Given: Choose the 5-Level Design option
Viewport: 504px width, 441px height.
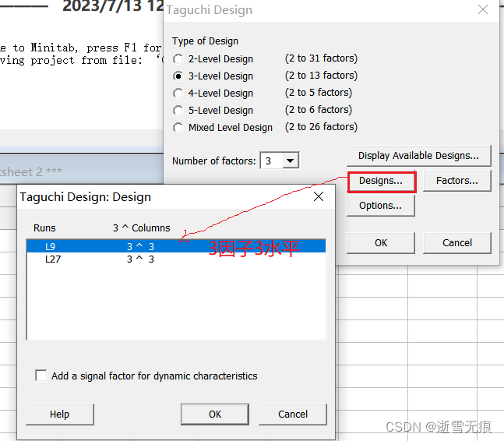Looking at the screenshot, I should (x=178, y=111).
